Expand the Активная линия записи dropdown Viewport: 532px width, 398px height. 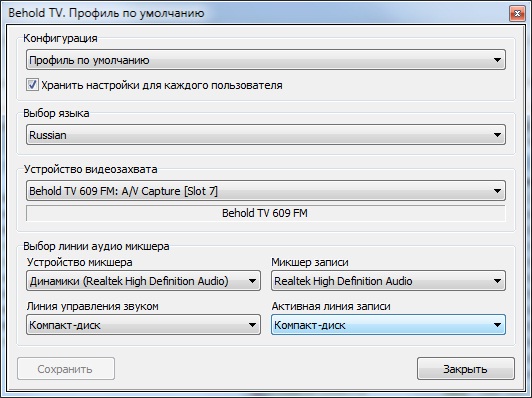[388, 325]
